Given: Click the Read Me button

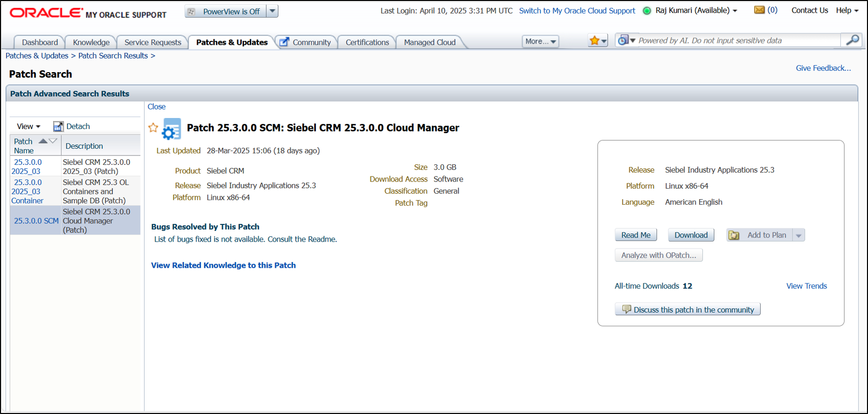Looking at the screenshot, I should coord(636,235).
